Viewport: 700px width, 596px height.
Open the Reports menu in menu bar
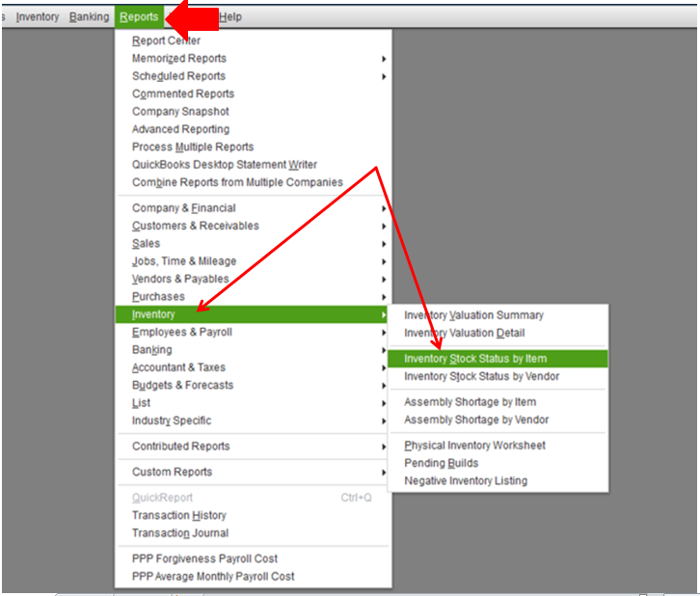pyautogui.click(x=139, y=17)
